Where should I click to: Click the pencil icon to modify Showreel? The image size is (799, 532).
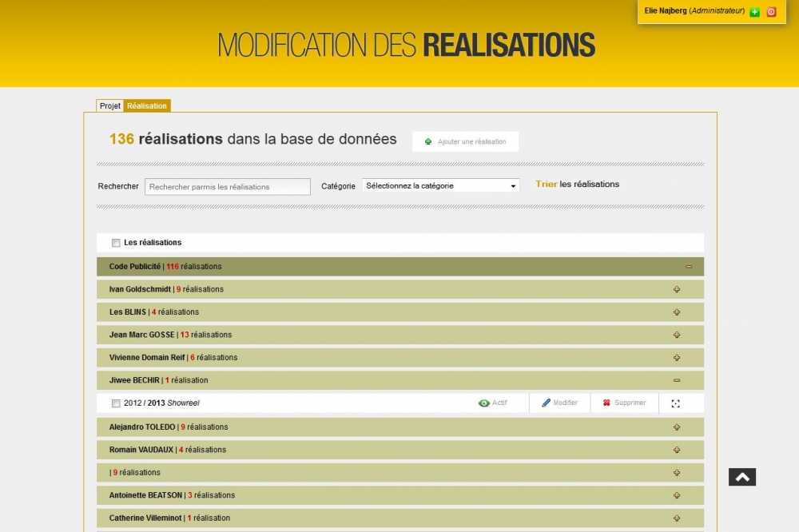tap(547, 403)
